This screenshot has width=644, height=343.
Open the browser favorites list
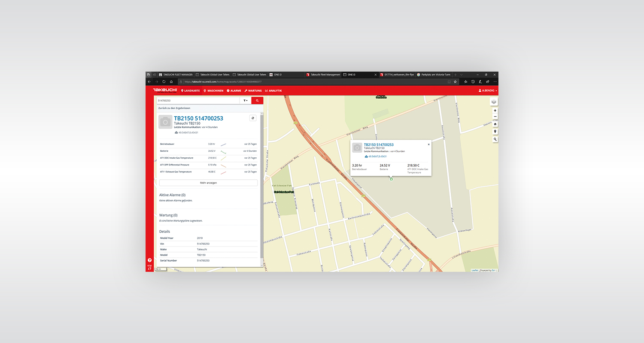[465, 81]
